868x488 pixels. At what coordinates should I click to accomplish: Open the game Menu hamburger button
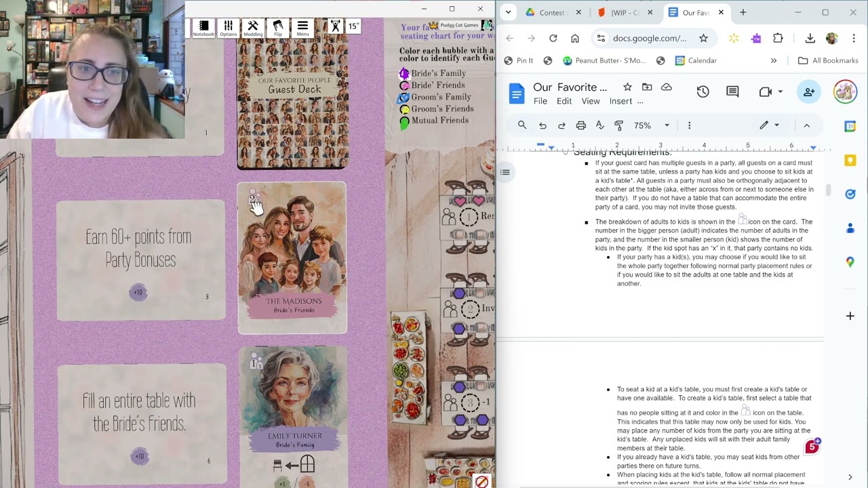[302, 28]
